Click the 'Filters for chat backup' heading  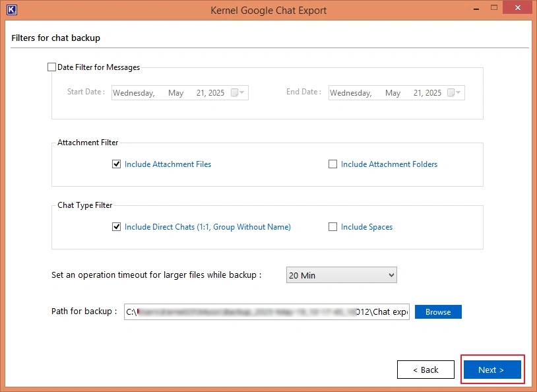[56, 38]
